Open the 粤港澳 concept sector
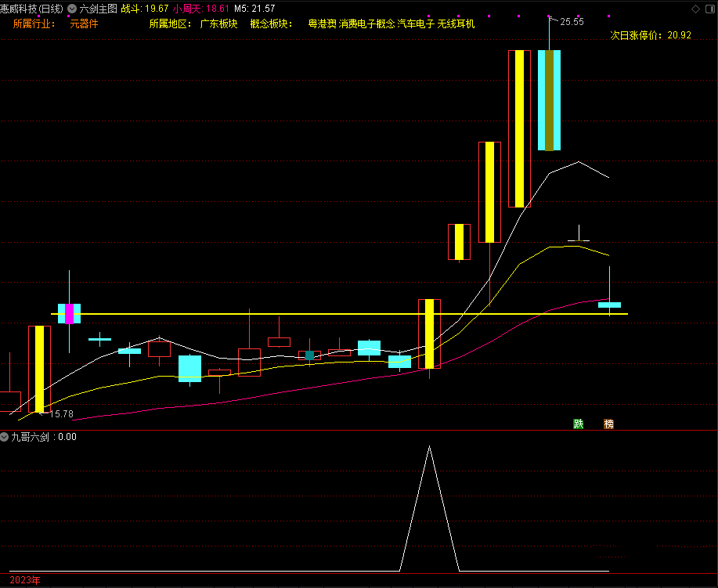 (322, 23)
